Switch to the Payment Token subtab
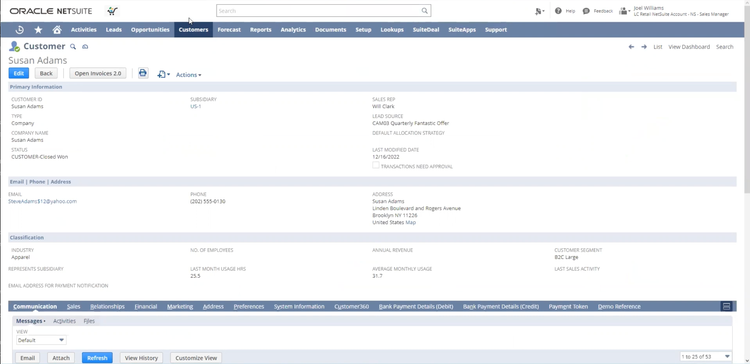This screenshot has height=364, width=750. [x=568, y=307]
